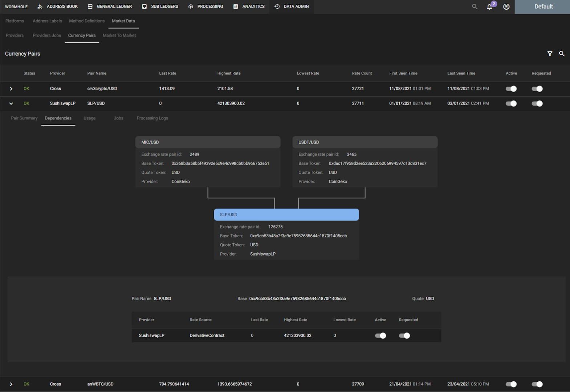Expand the anWBTC/USD row

[x=11, y=384]
